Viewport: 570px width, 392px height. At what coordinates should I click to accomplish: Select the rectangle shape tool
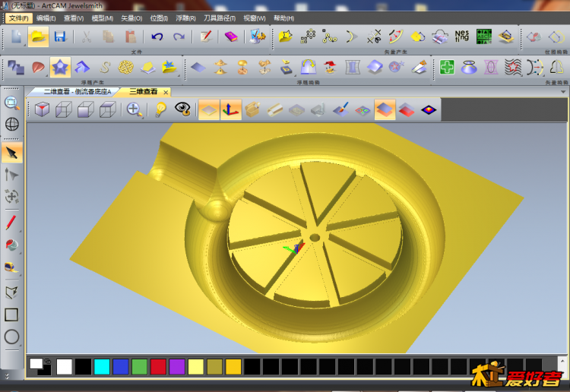11,314
